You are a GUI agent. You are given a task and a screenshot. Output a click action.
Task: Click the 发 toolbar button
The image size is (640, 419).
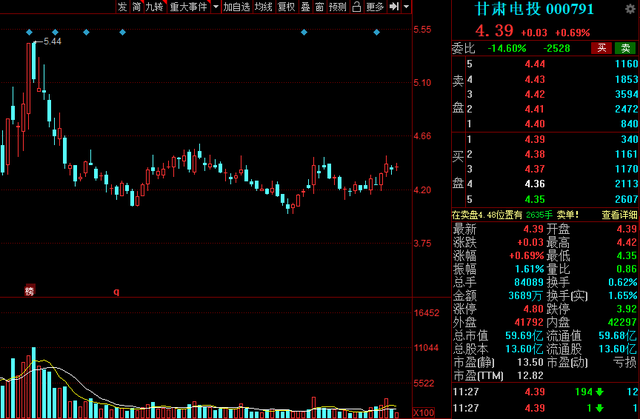[x=122, y=7]
